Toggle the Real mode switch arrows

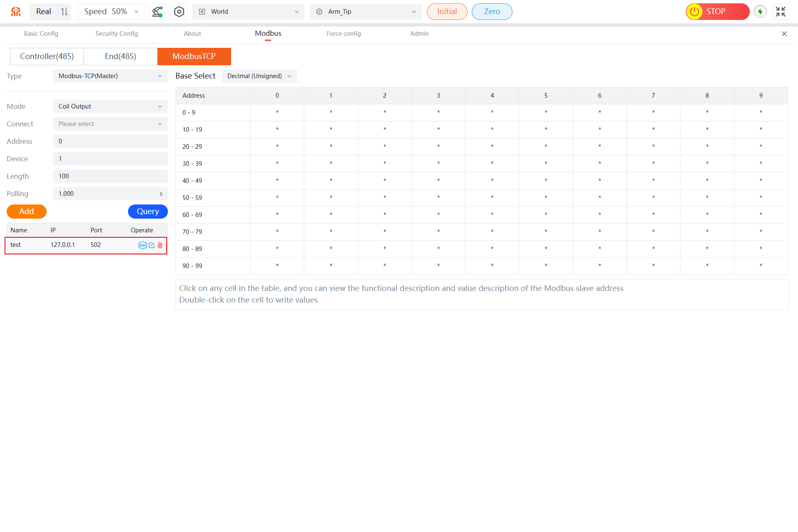click(64, 12)
